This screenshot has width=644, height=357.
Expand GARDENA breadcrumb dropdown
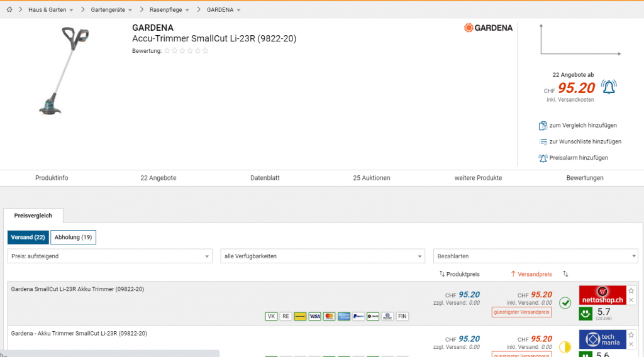[238, 10]
